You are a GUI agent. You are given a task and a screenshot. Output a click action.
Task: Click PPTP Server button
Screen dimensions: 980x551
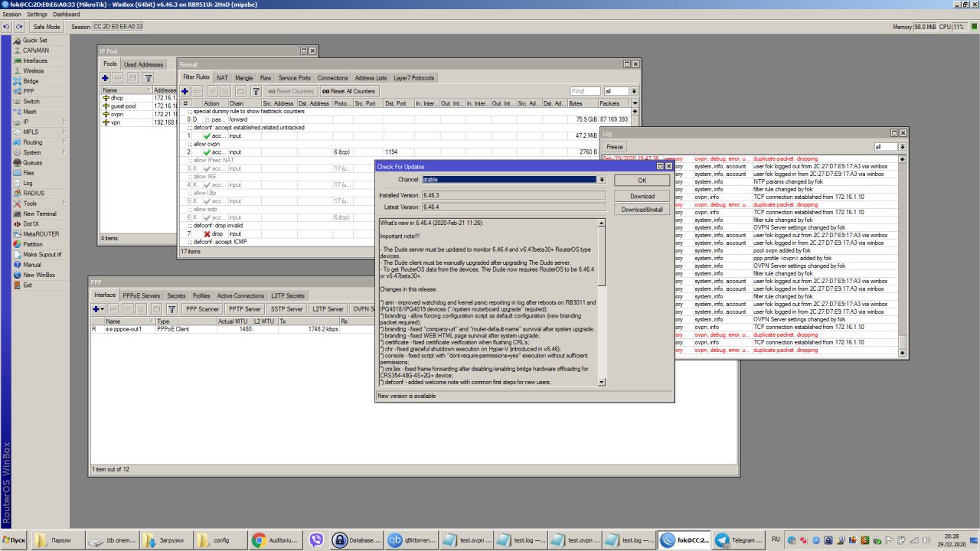[244, 309]
